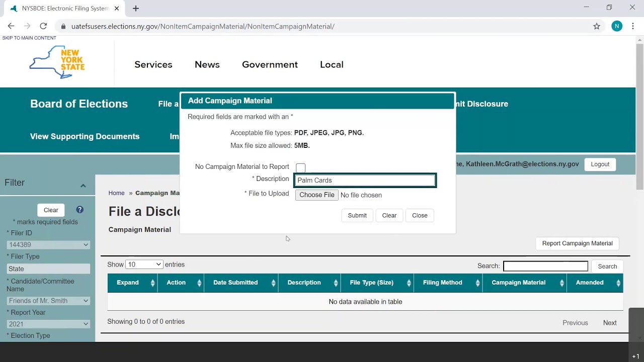Reload the page with refresh icon
The image size is (644, 362).
(x=43, y=26)
